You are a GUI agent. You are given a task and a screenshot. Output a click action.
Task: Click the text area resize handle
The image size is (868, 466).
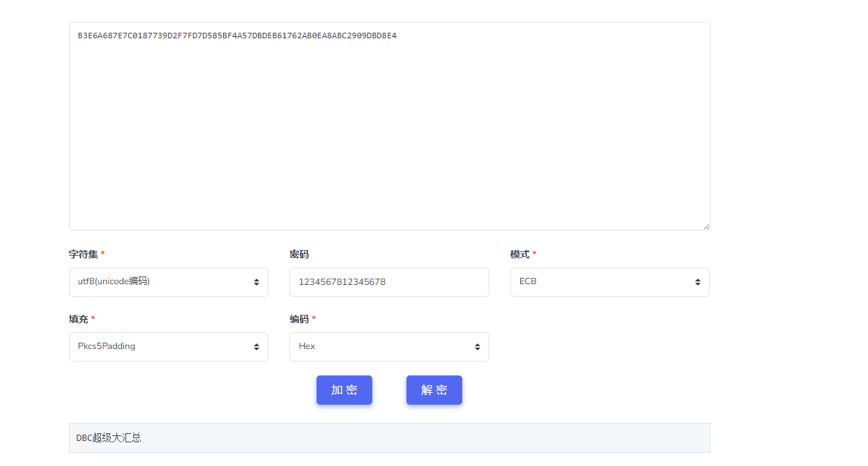point(706,226)
